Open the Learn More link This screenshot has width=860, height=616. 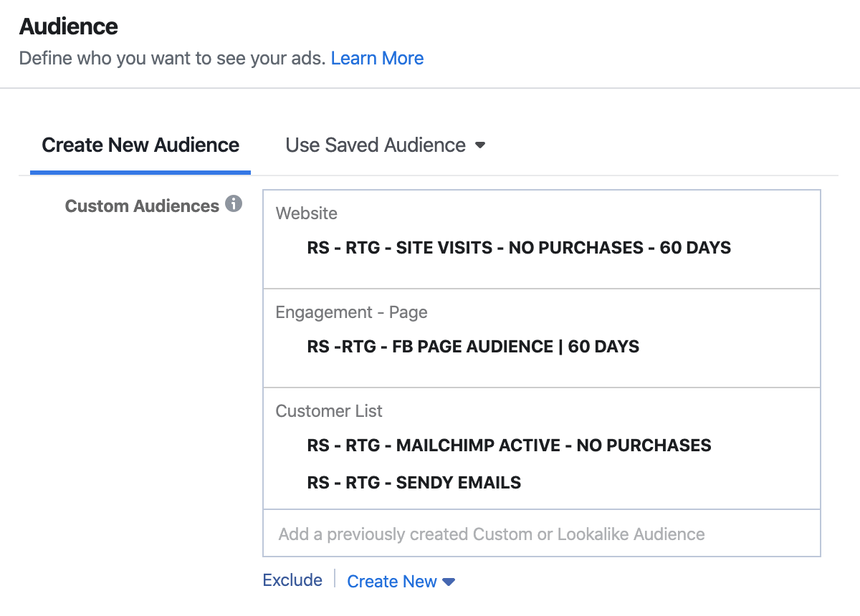tap(377, 58)
